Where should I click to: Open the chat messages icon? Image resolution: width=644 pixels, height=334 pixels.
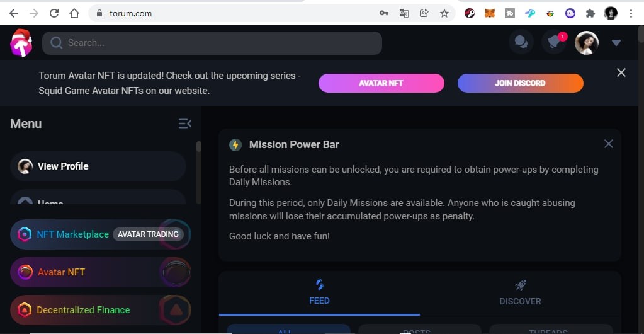521,42
